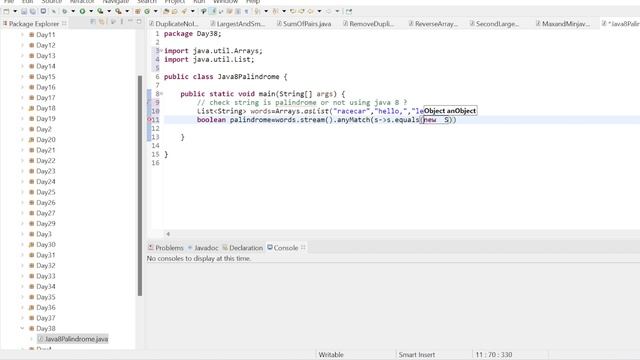
Task: Click the Search flashlight toolbar icon
Action: (x=184, y=11)
